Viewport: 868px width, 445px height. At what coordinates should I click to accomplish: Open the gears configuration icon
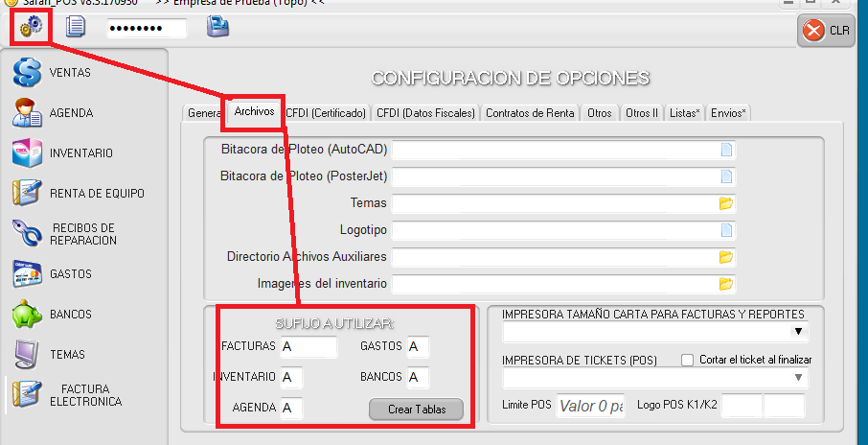coord(31,27)
